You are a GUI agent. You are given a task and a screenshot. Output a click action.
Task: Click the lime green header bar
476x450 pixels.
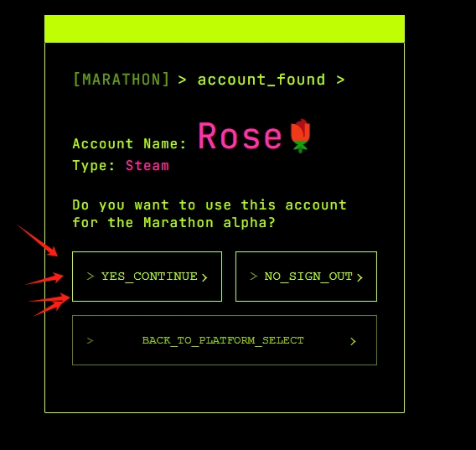tap(225, 28)
